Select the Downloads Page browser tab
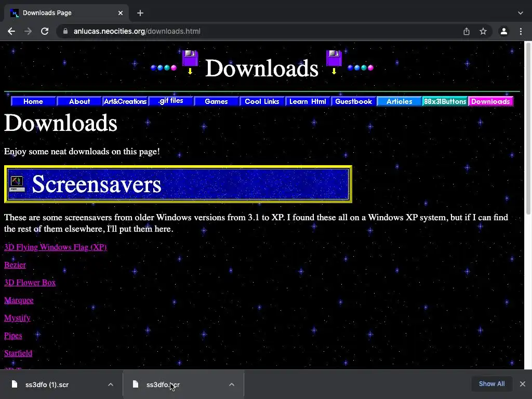The width and height of the screenshot is (532, 399). [66, 13]
